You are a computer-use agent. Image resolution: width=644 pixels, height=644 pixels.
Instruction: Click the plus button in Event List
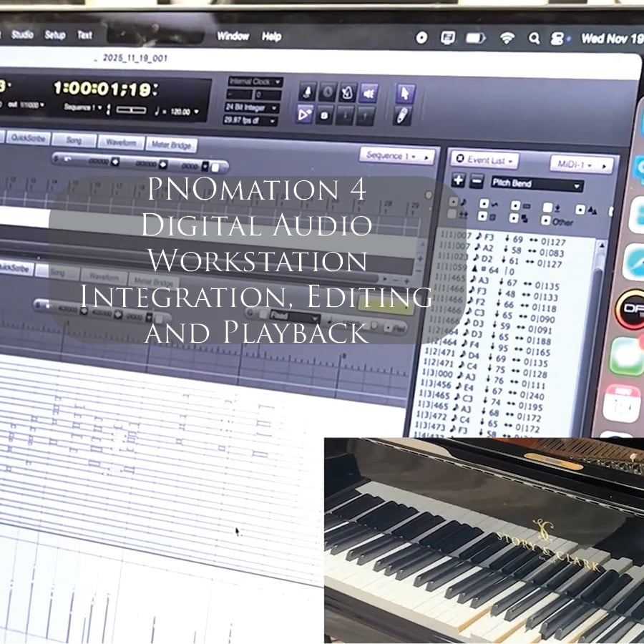point(459,180)
